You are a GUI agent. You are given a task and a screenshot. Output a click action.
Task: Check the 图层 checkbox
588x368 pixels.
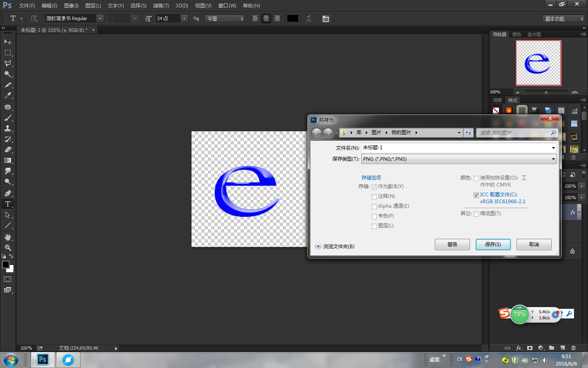(x=374, y=226)
